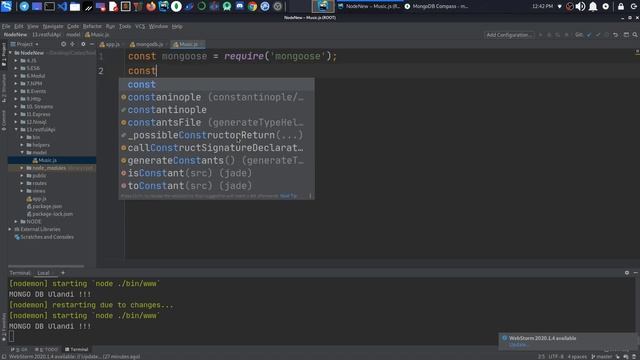Click the master git branch in status bar
Screen dimensions: 640x360
pos(602,356)
